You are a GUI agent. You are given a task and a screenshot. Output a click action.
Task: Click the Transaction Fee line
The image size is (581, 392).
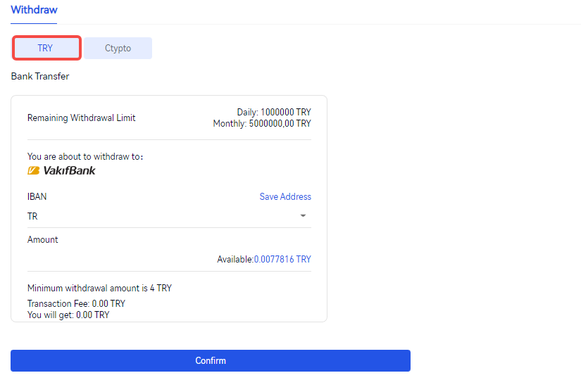tap(76, 304)
